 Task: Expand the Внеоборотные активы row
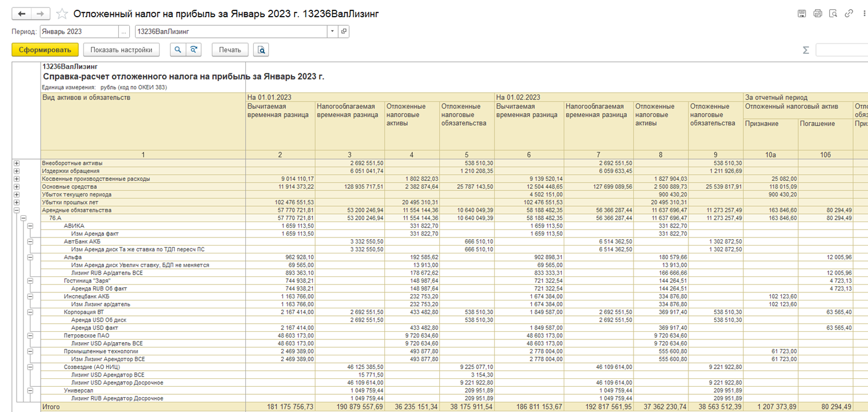[17, 163]
